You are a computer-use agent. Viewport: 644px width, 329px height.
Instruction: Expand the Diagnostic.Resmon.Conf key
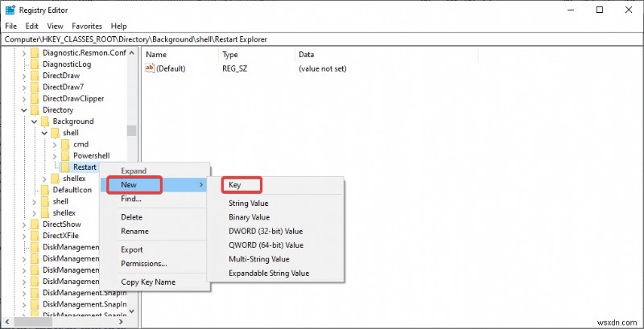coord(24,52)
